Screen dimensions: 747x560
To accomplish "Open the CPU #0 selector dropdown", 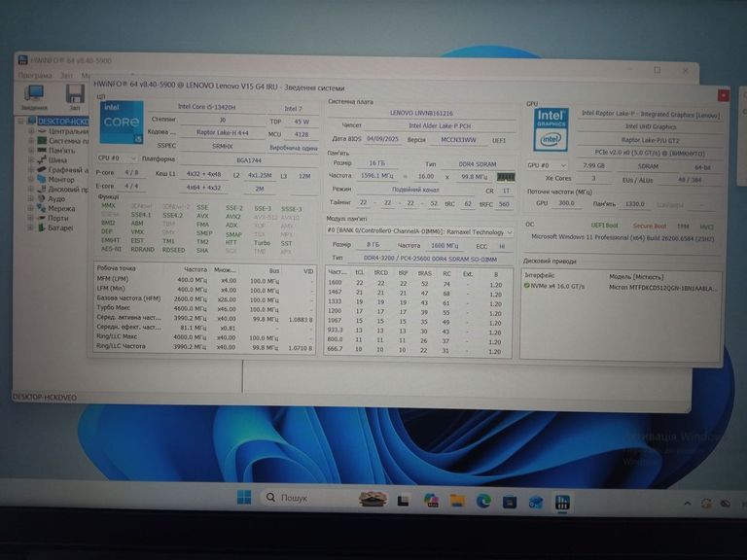I will pyautogui.click(x=117, y=158).
